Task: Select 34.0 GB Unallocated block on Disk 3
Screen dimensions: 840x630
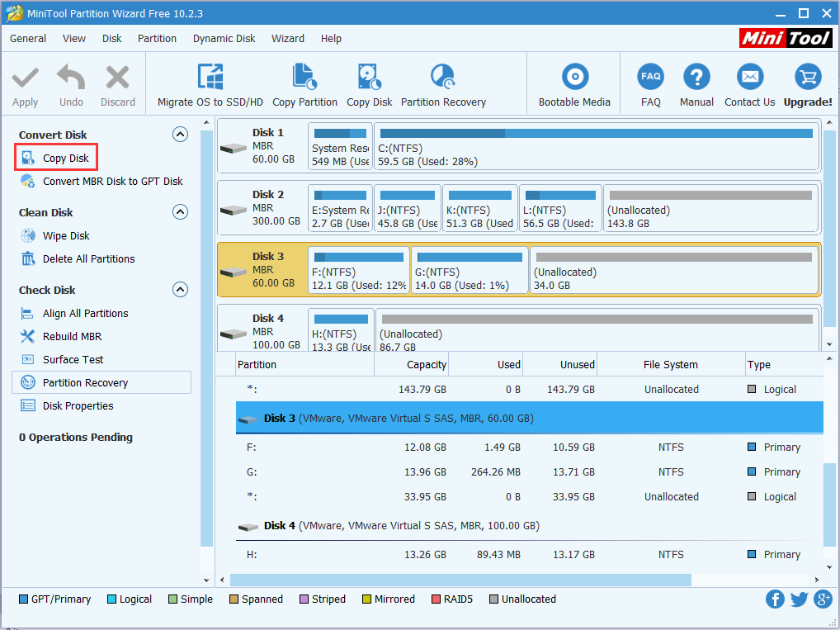Action: pyautogui.click(x=674, y=270)
